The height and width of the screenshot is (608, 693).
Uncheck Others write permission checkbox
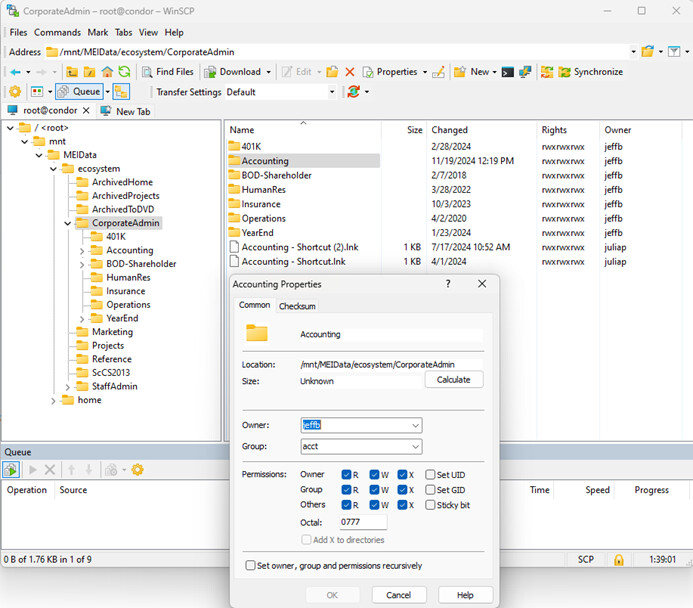coord(374,505)
